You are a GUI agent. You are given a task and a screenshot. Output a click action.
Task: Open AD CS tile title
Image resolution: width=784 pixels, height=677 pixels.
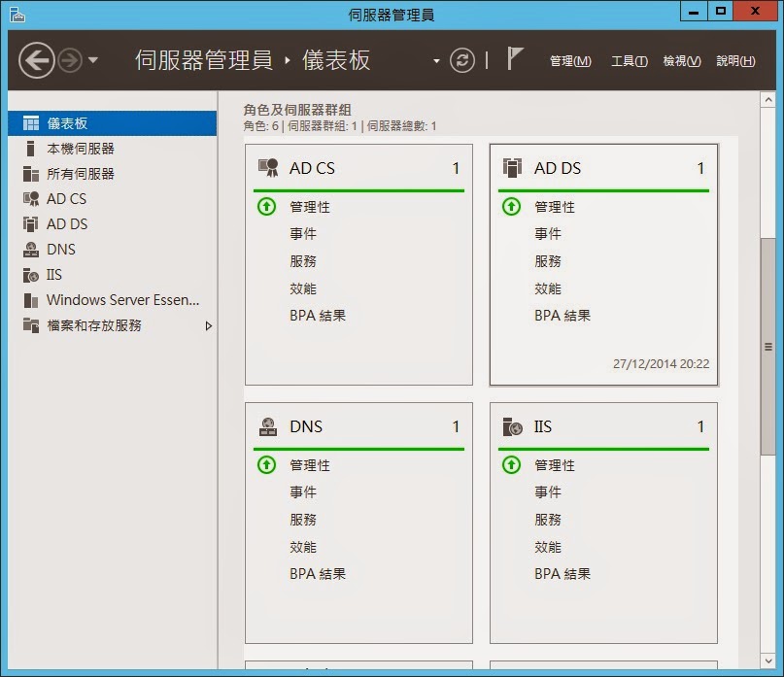coord(312,168)
